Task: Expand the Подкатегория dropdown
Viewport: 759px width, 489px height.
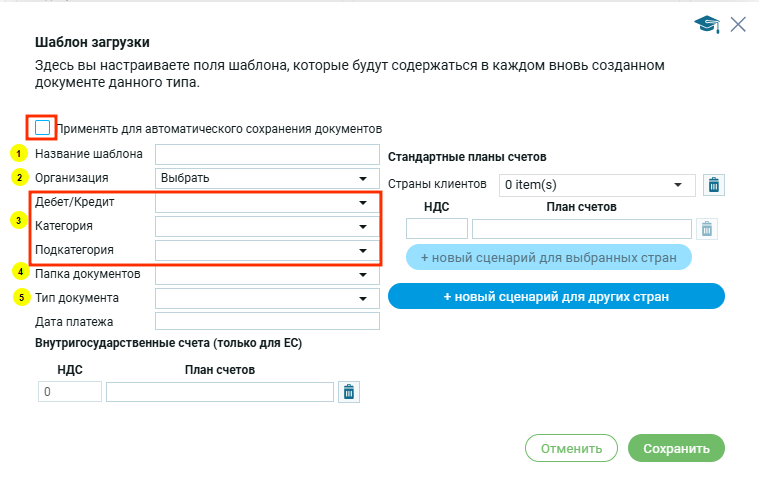Action: (267, 251)
